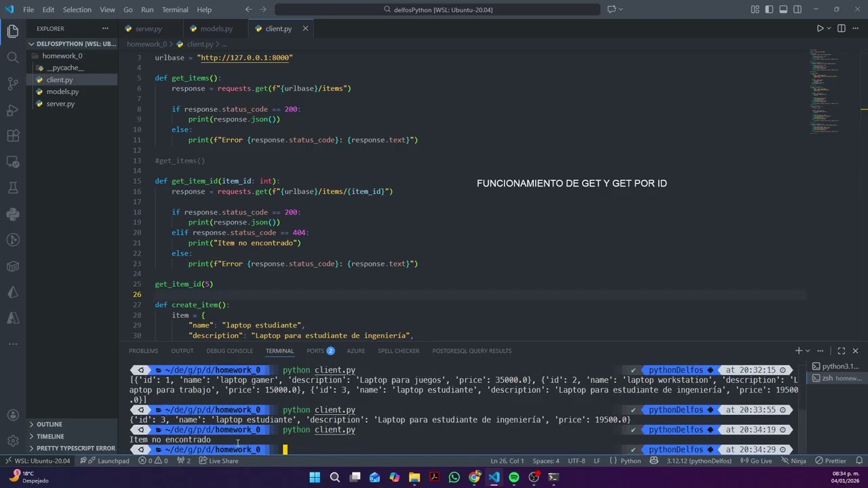This screenshot has width=868, height=488.
Task: Click Launchpad in the status bar
Action: pos(104,461)
